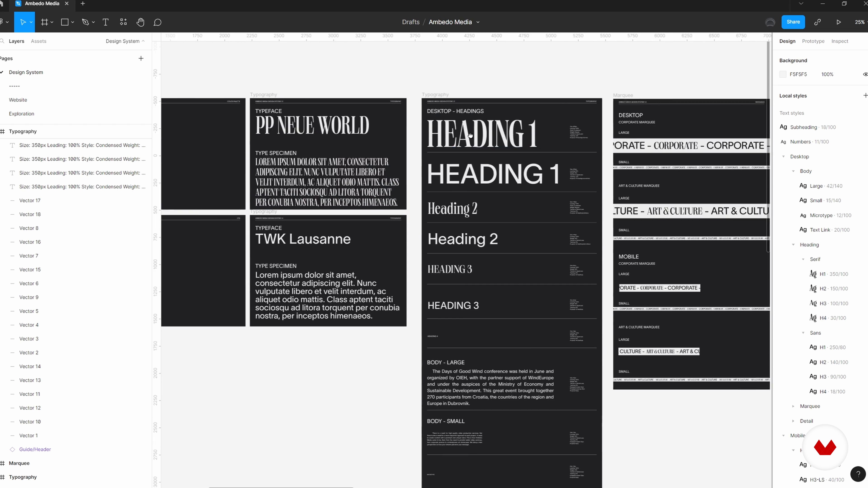
Task: Toggle background visibility eye icon
Action: 865,74
